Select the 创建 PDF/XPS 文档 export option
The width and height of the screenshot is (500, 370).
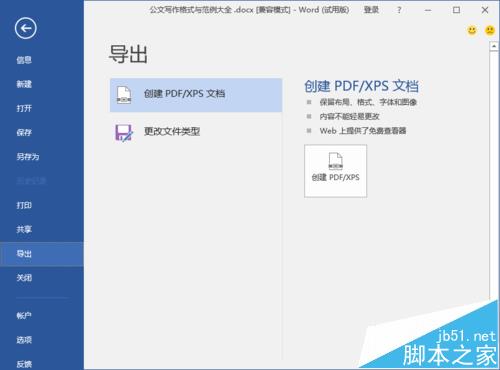(196, 95)
